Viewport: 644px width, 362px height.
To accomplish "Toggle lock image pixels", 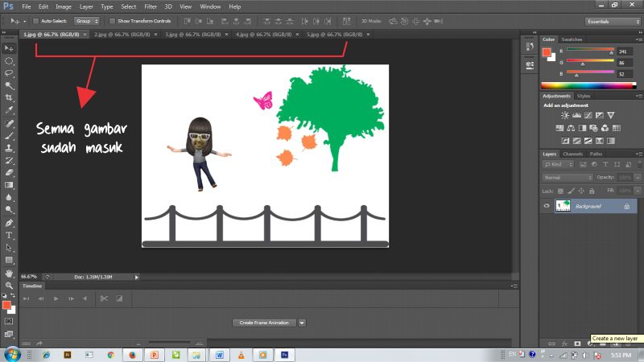I will coord(571,191).
